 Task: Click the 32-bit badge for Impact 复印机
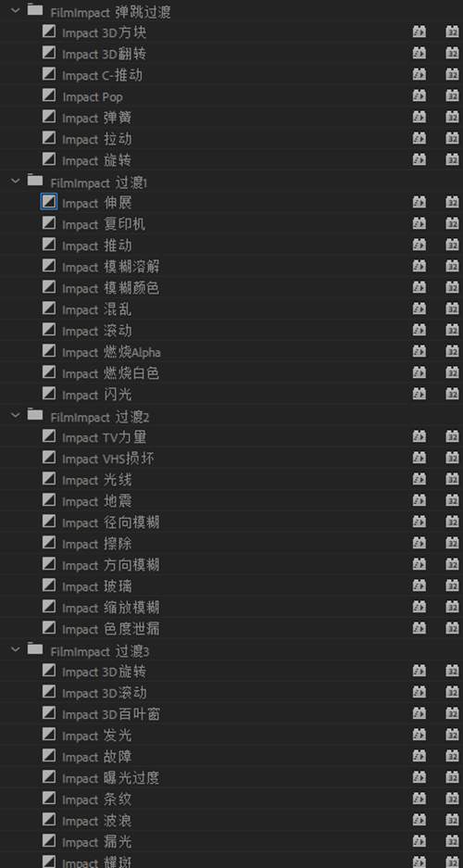[x=452, y=223]
